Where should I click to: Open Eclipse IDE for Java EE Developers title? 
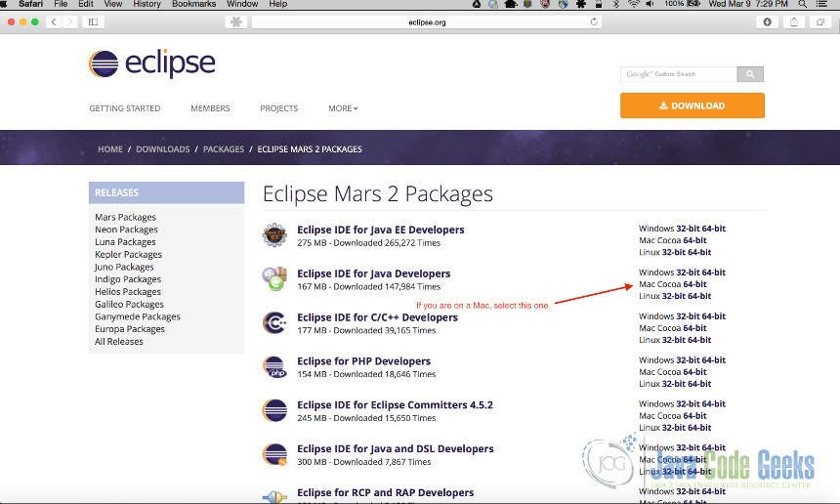(x=381, y=230)
